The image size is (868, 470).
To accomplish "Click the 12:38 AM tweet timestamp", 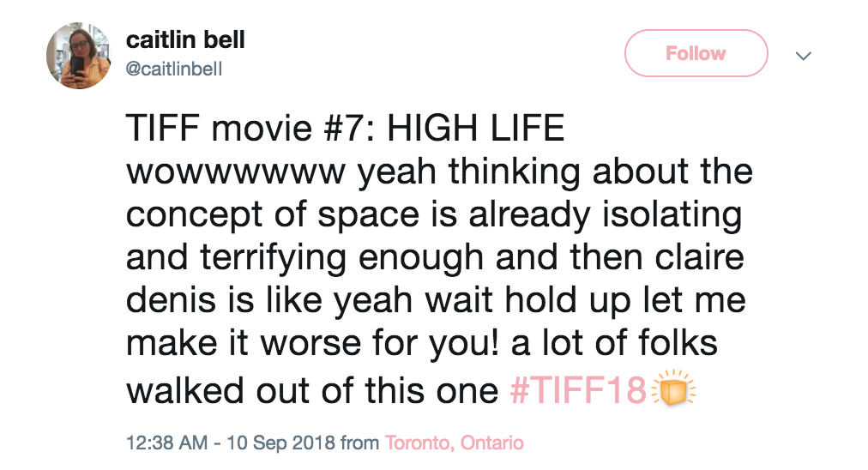I will point(166,443).
